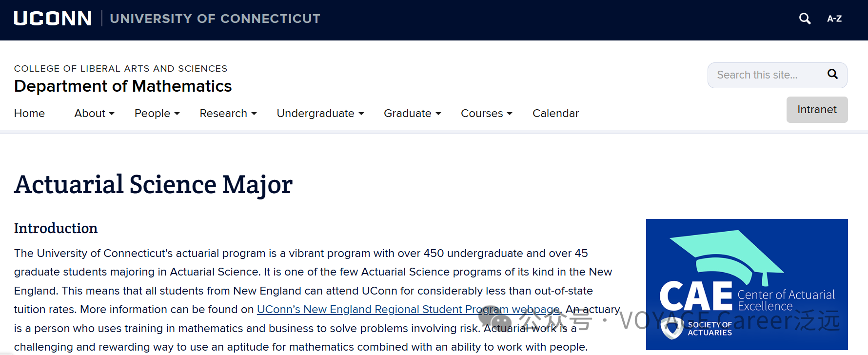
Task: Expand the People dropdown menu
Action: 157,114
